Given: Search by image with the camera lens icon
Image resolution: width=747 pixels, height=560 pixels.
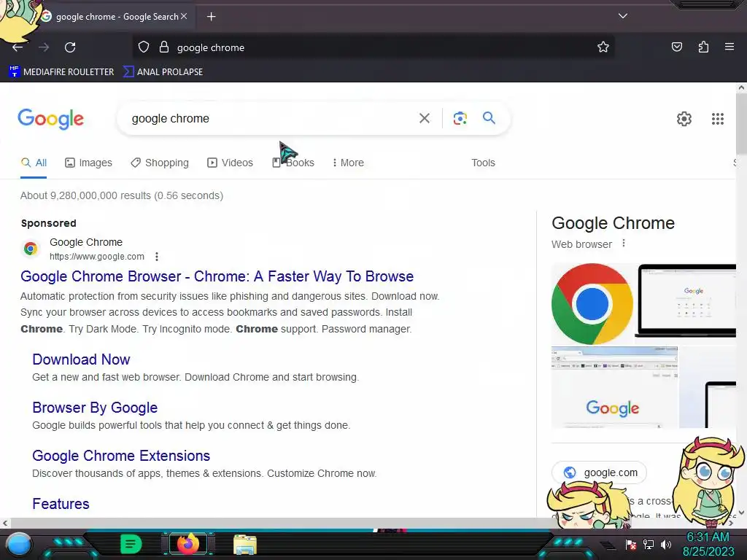Looking at the screenshot, I should (x=460, y=118).
